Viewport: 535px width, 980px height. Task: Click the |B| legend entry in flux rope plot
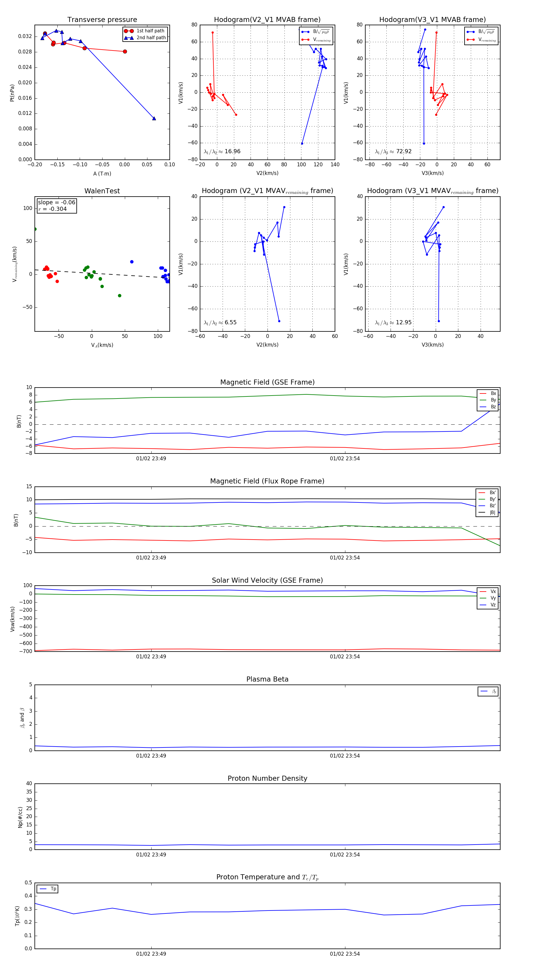[487, 513]
